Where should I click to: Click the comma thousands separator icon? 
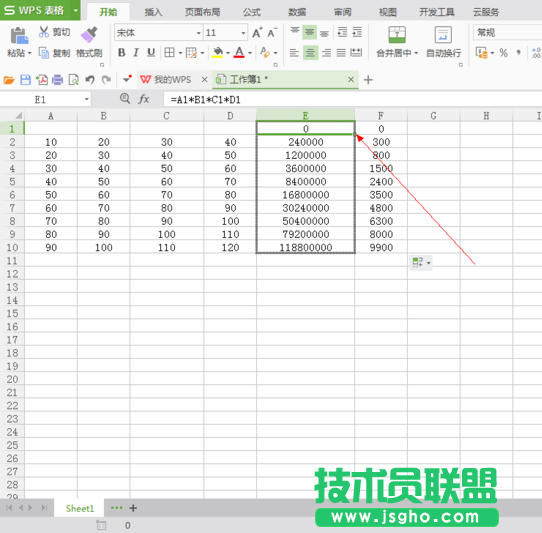(518, 53)
